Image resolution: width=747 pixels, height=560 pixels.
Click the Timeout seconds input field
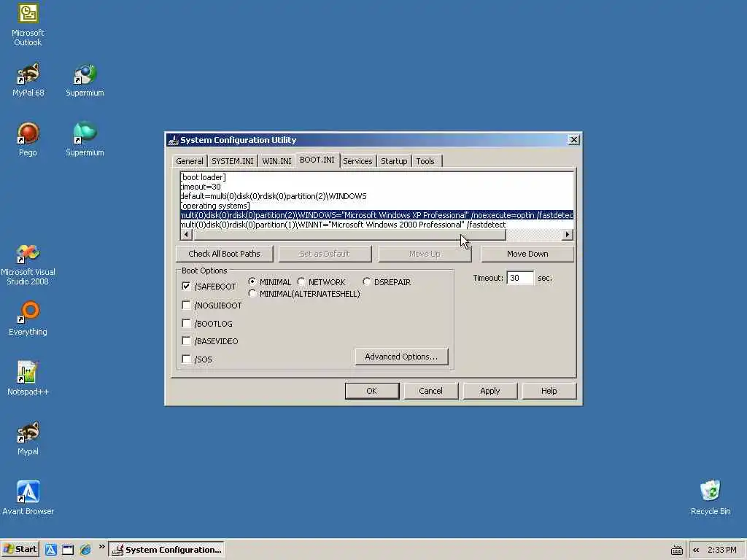pyautogui.click(x=519, y=278)
